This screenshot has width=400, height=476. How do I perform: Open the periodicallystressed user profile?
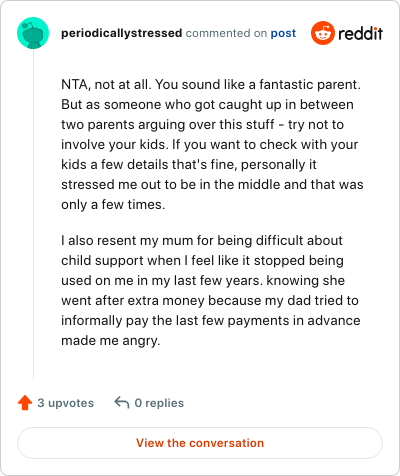pyautogui.click(x=122, y=33)
